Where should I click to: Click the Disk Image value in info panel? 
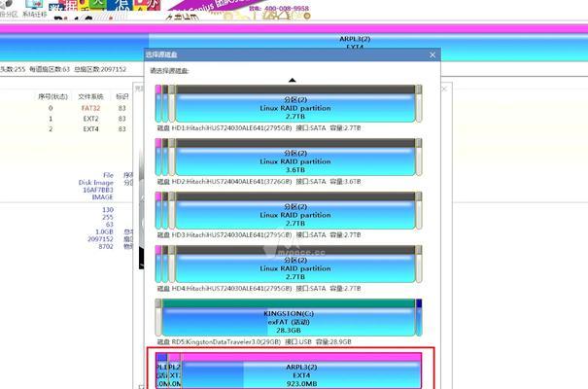[96, 183]
